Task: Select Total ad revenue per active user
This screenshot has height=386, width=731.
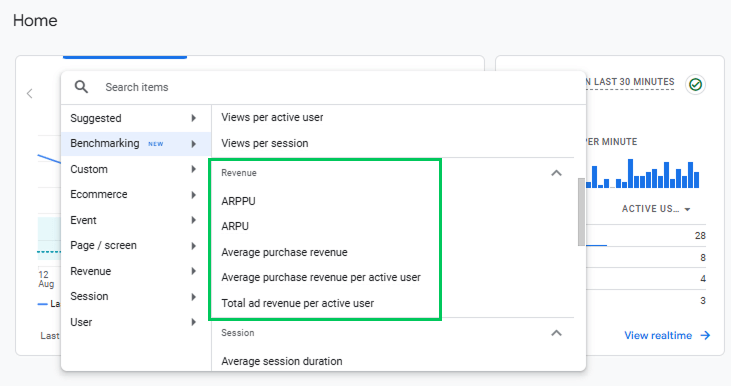Action: tap(297, 303)
